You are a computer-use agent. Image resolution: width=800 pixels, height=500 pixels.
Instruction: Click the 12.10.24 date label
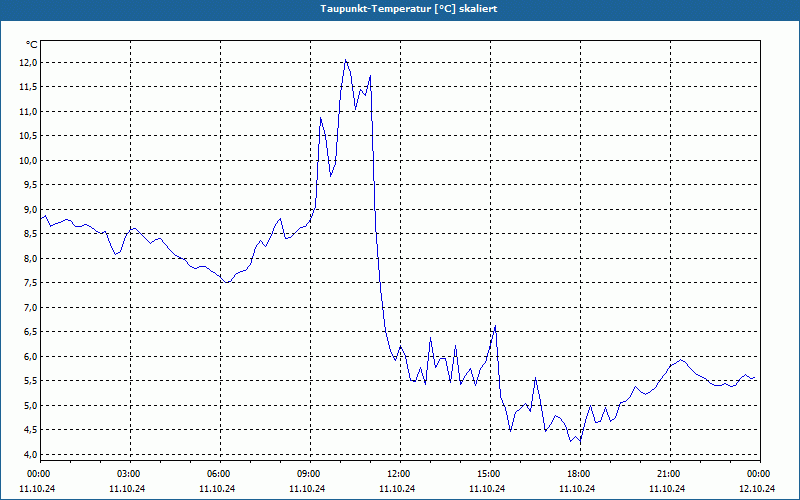coord(757,488)
